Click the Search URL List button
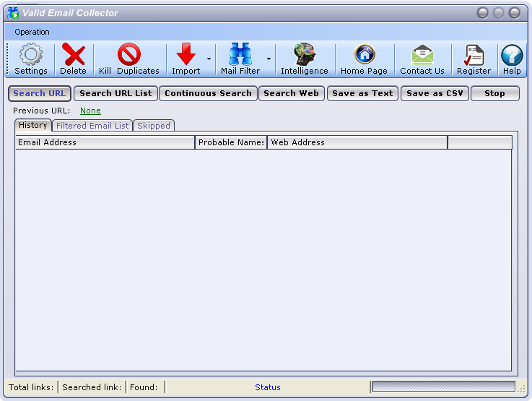Viewport: 532px width, 401px height. [x=115, y=93]
